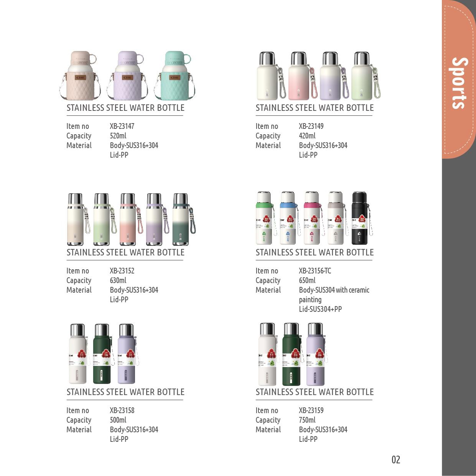Click item number XB-23147 text
Viewport: 476px width, 476px height.
[122, 126]
